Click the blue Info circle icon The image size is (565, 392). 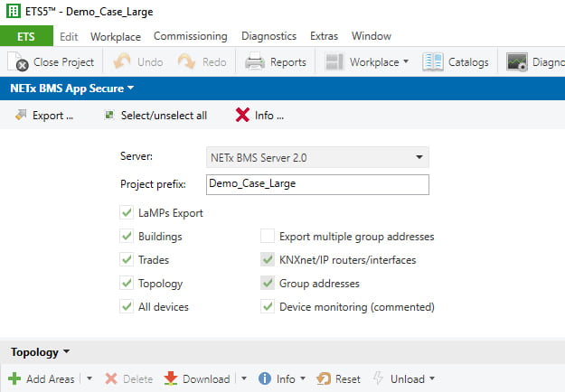pyautogui.click(x=265, y=378)
